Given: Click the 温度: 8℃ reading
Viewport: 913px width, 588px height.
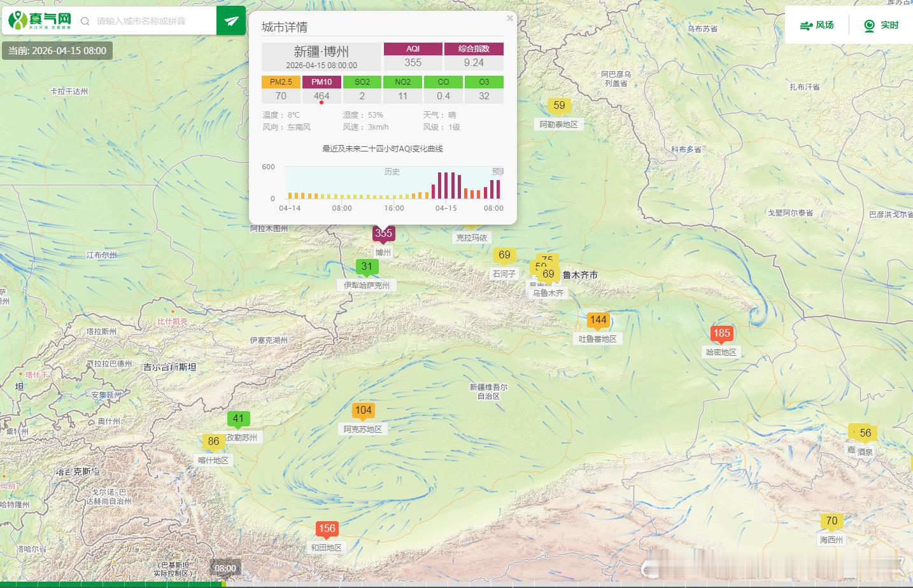Looking at the screenshot, I should tap(281, 115).
